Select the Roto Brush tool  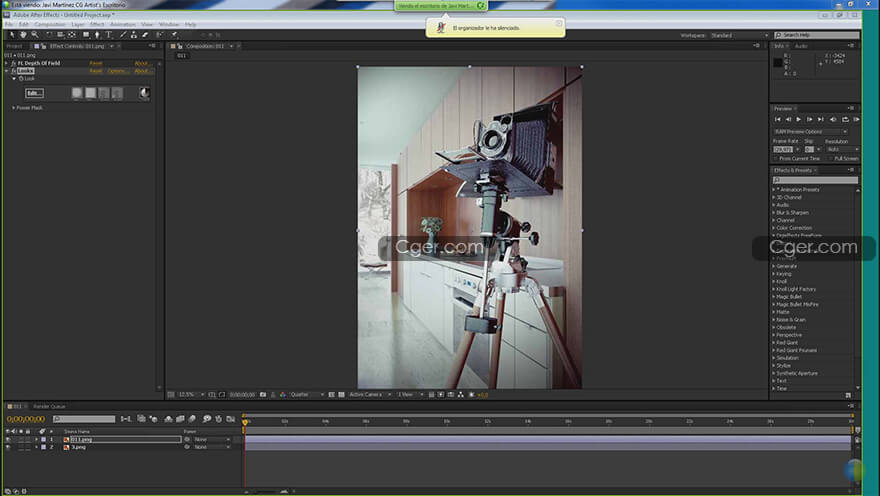pos(160,35)
